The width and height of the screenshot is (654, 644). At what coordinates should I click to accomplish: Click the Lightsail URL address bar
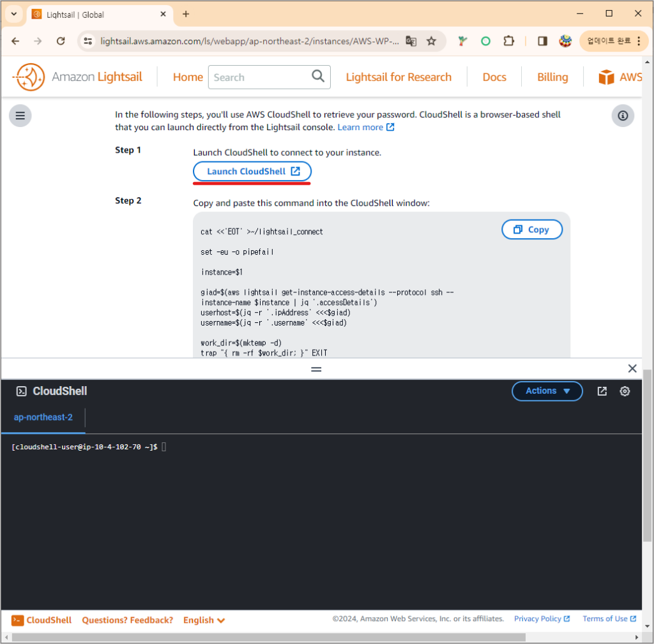click(x=250, y=41)
